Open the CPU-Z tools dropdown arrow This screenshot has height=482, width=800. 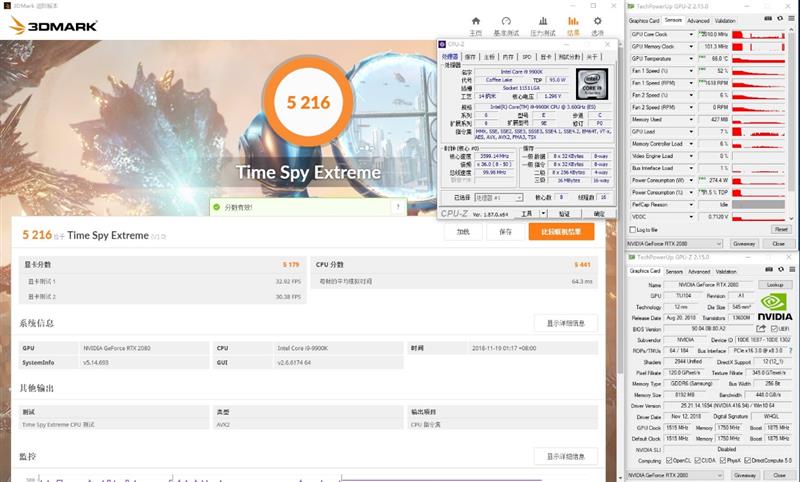[x=543, y=213]
